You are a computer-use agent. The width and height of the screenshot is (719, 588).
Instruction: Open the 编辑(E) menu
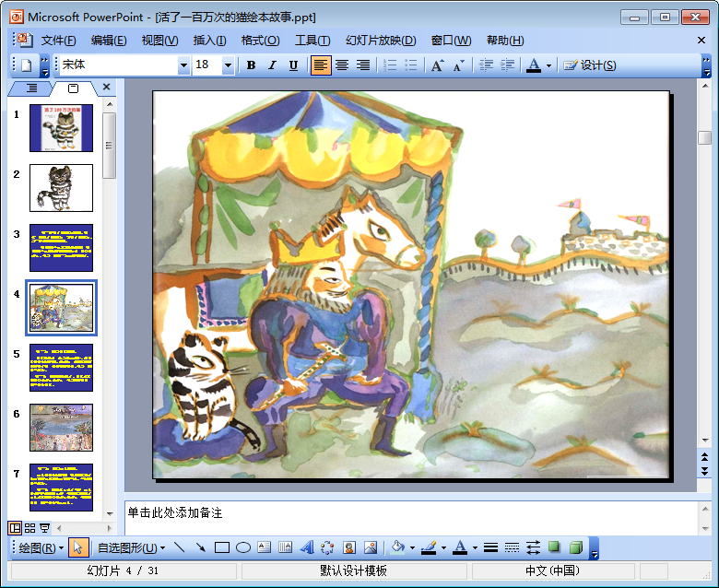pyautogui.click(x=109, y=41)
